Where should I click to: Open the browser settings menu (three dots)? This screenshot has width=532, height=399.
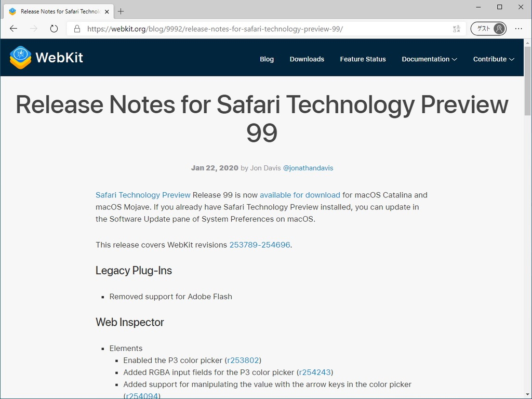click(x=518, y=29)
